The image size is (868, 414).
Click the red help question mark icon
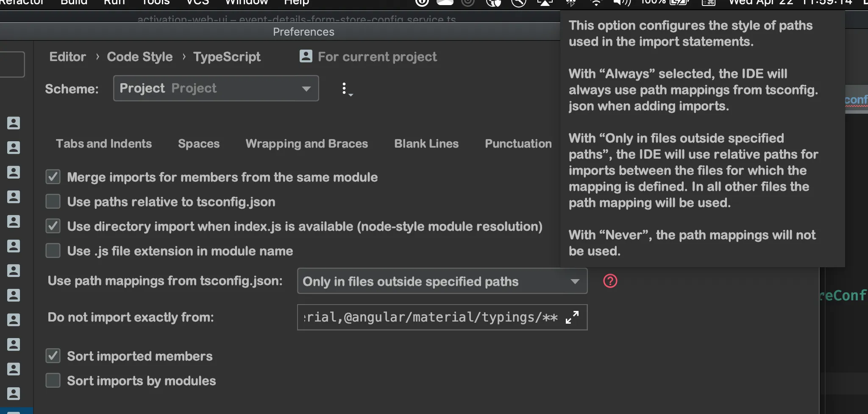pyautogui.click(x=610, y=281)
